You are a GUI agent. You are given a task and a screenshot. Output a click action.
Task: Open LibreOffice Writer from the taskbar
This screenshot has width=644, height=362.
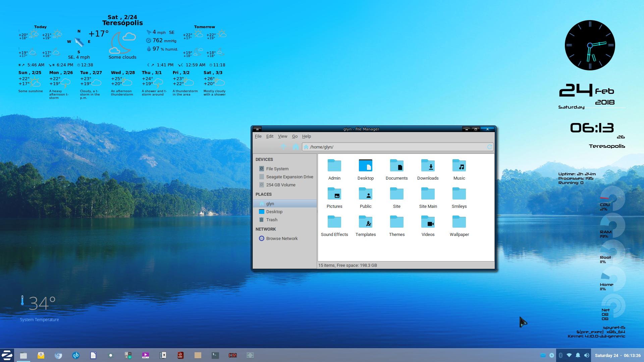click(93, 356)
